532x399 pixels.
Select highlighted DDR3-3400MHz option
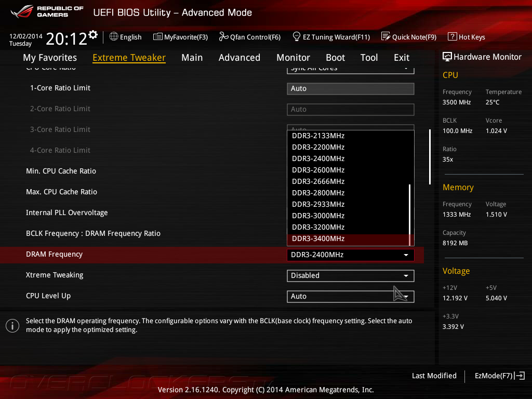(x=348, y=239)
